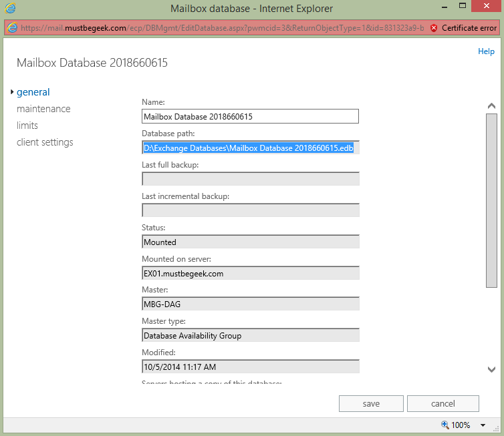Click the vertical scrollbar thumb
The image size is (504, 436).
click(x=491, y=200)
